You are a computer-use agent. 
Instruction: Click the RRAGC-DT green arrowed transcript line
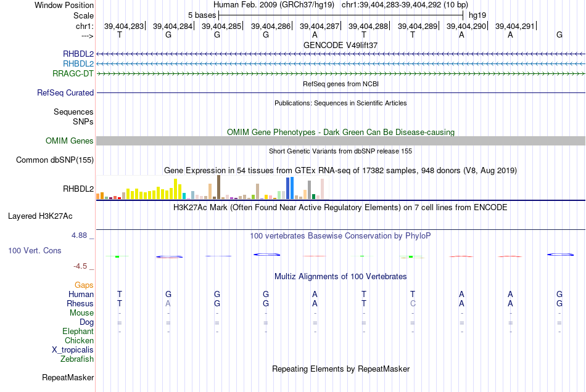341,73
